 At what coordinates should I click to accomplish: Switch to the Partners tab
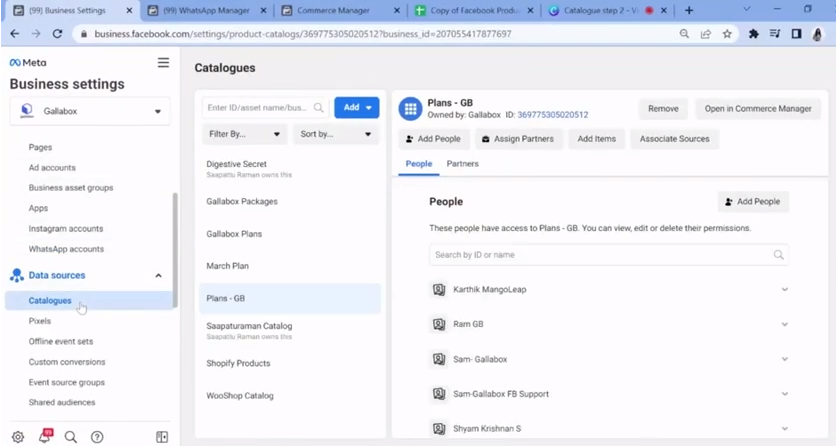[x=462, y=164]
